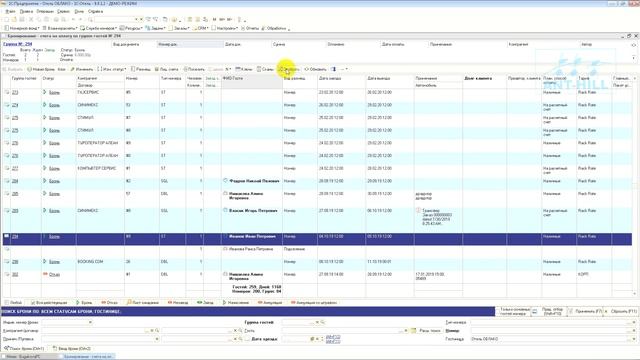The image size is (640, 360).
Task: Click the Отказ status link in row 302
Action: tap(54, 274)
